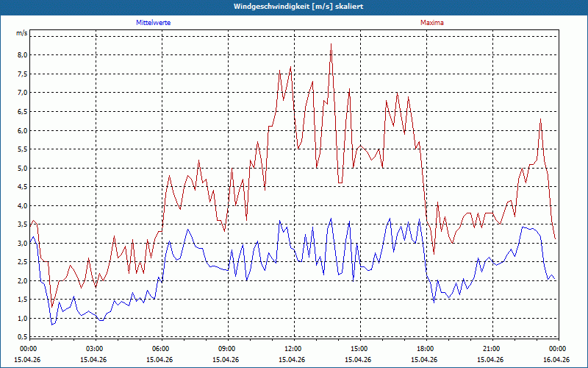588x368 pixels.
Task: Click the 4,5 y-axis value
Action: tap(23, 187)
